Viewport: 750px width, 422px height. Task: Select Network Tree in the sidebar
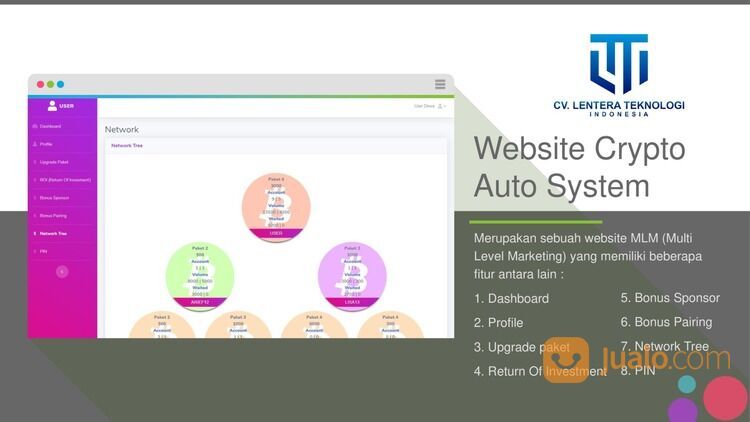pyautogui.click(x=54, y=233)
